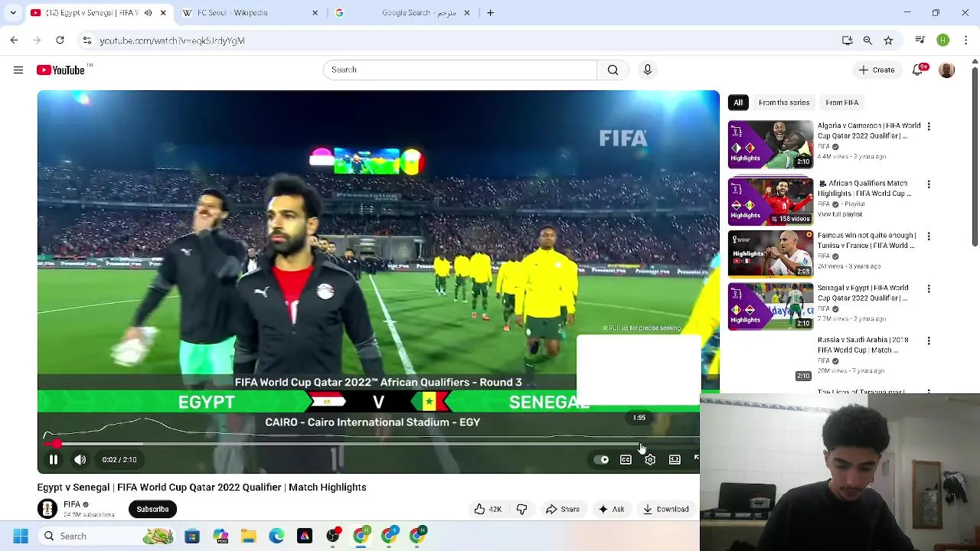Focus the YouTube search box
The height and width of the screenshot is (551, 980).
click(x=460, y=70)
